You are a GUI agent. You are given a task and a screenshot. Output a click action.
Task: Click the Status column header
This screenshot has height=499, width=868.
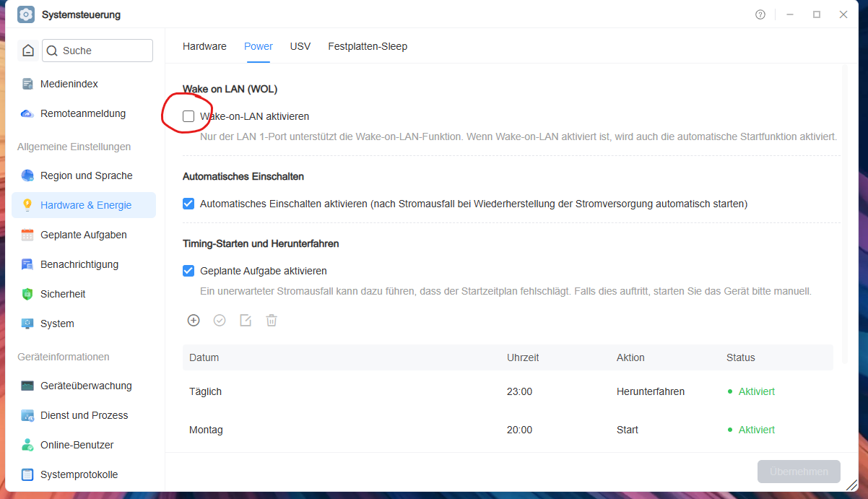click(740, 357)
